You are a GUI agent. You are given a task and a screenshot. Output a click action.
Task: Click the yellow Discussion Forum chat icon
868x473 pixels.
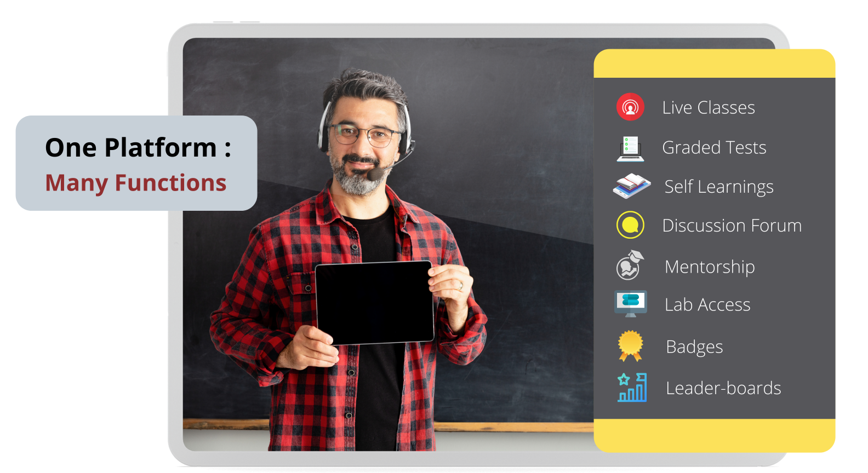(x=630, y=225)
